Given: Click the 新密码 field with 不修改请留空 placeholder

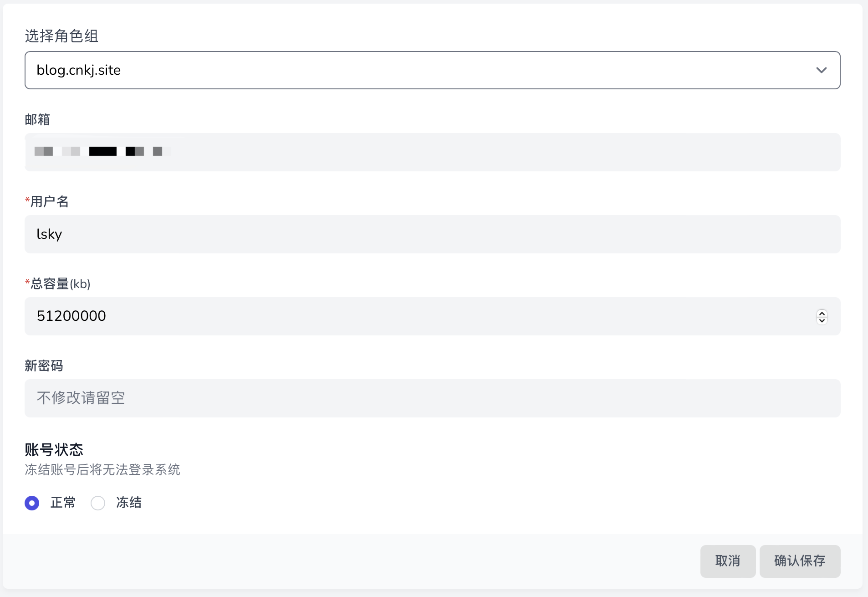Looking at the screenshot, I should [x=432, y=398].
